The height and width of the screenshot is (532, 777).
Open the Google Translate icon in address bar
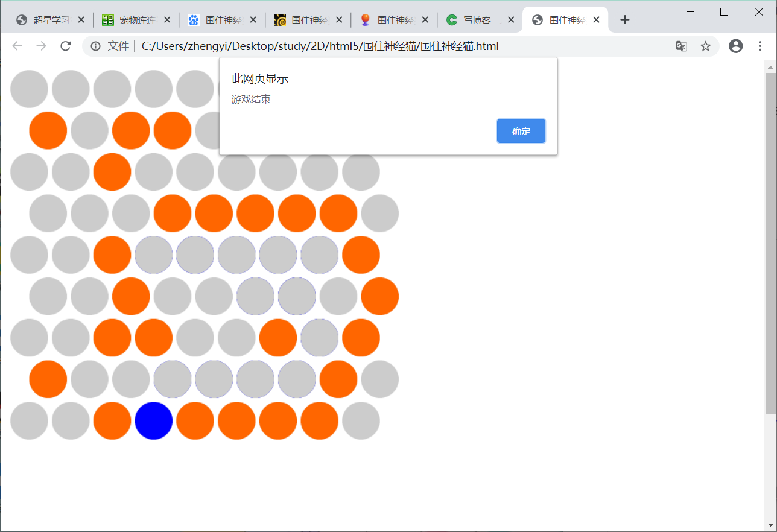682,46
